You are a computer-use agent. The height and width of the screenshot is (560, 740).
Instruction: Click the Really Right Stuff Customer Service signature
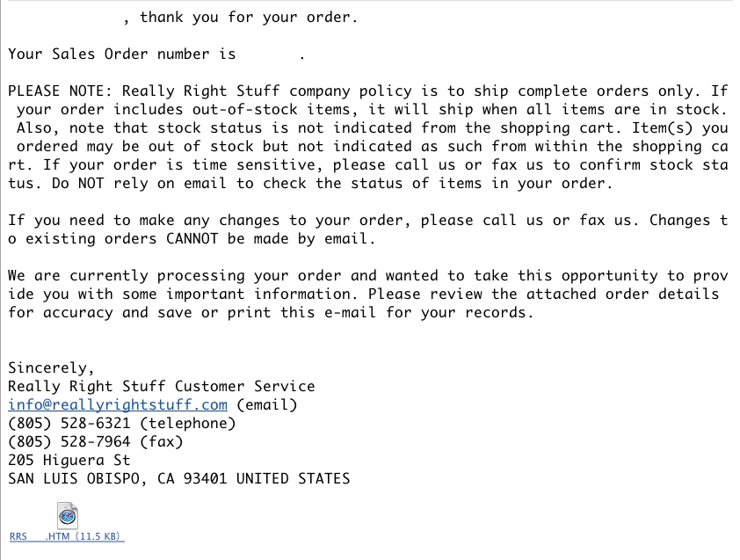(x=161, y=387)
